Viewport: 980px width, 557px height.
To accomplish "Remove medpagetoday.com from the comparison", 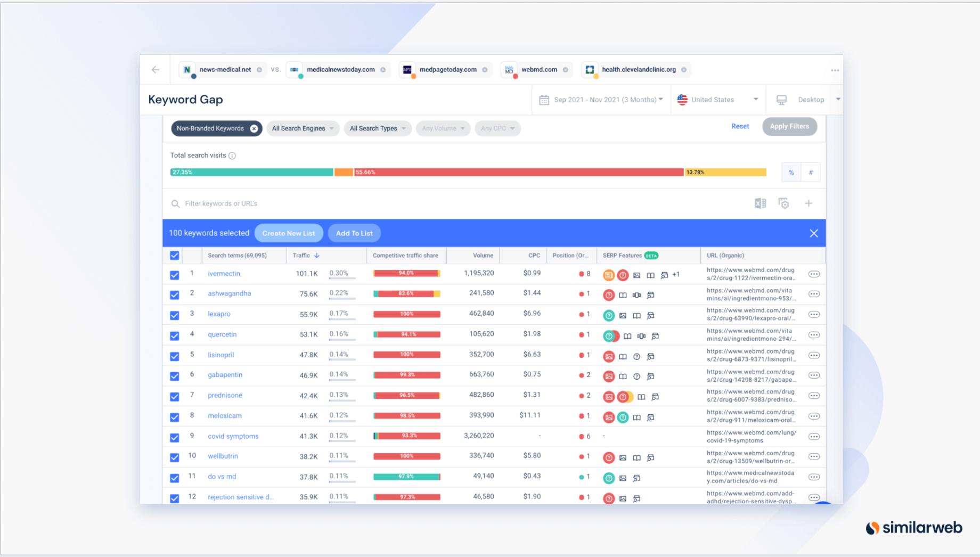I will [485, 70].
